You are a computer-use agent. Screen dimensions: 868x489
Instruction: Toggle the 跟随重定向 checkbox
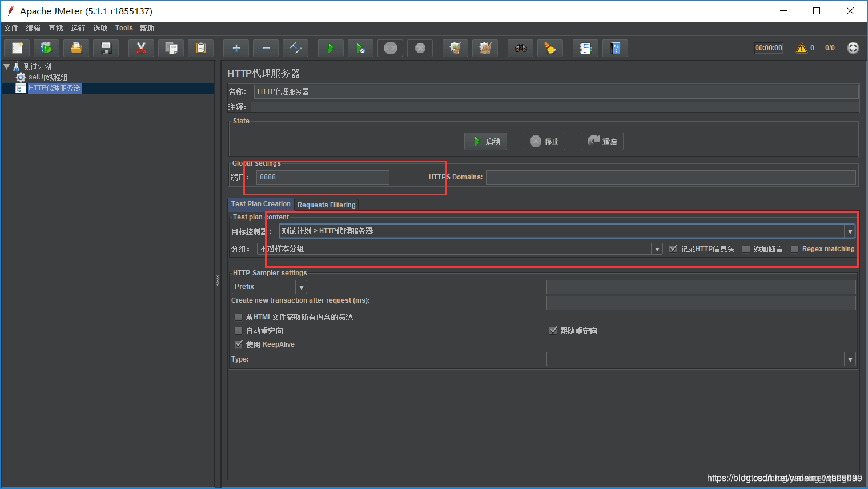(553, 330)
